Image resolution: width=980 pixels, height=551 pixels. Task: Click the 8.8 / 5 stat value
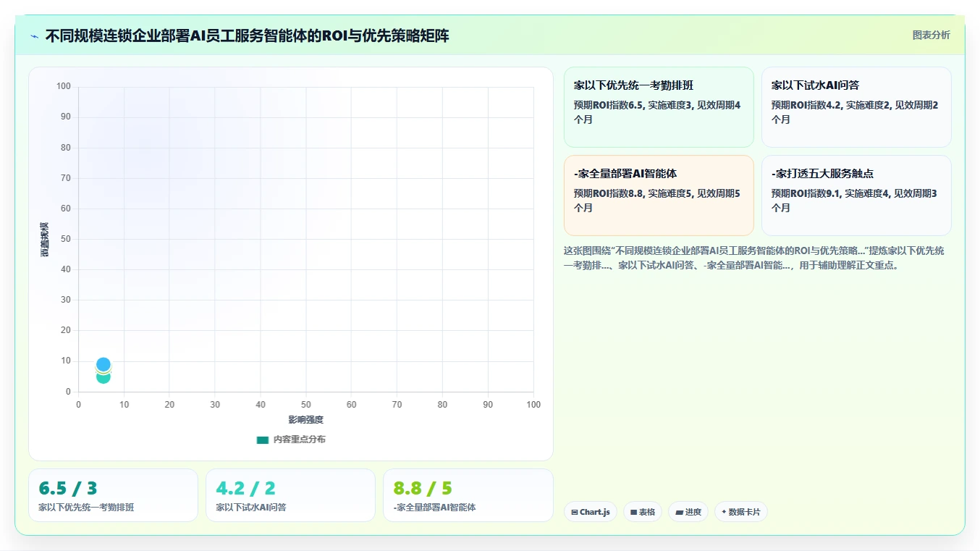(423, 488)
